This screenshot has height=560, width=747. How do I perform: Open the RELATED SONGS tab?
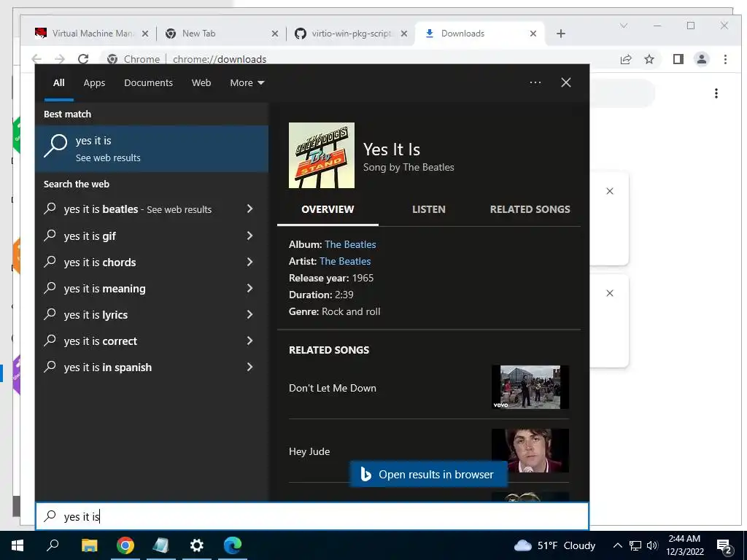pos(530,209)
